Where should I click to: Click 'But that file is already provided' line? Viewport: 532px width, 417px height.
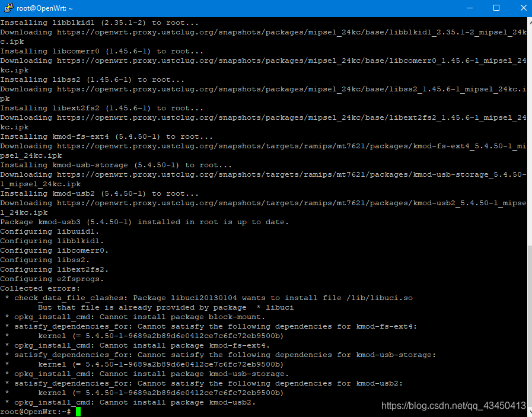[x=165, y=307]
